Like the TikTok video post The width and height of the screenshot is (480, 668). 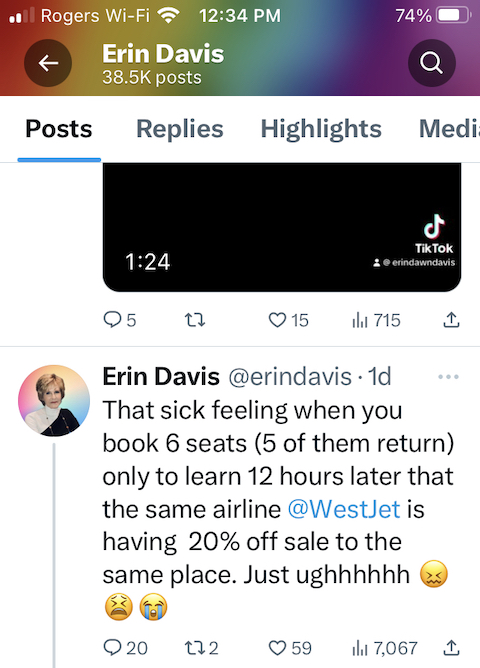288,320
